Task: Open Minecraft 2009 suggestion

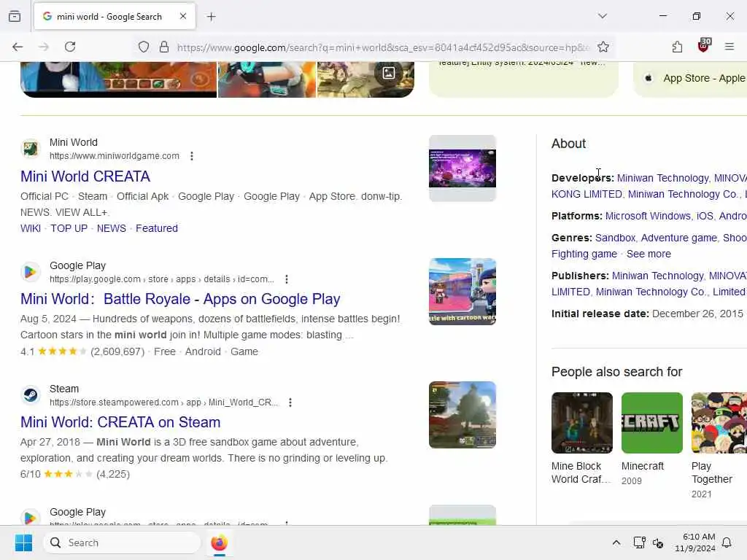Action: (x=651, y=438)
